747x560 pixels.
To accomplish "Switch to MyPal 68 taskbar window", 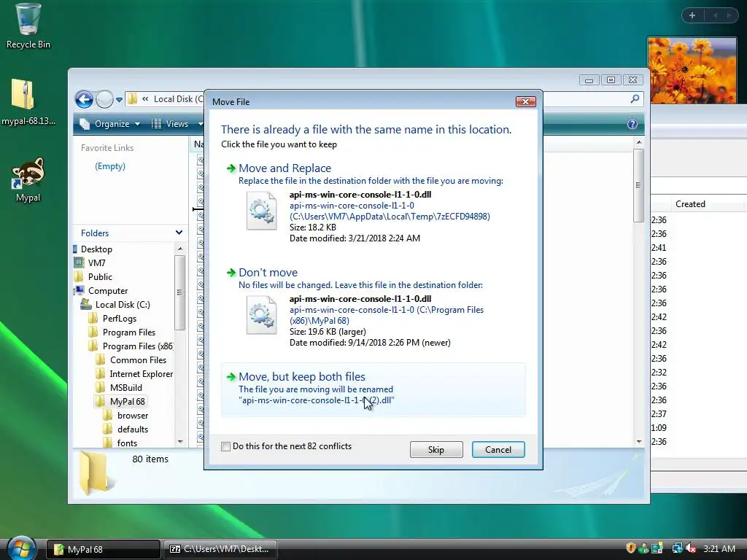I will pos(103,549).
